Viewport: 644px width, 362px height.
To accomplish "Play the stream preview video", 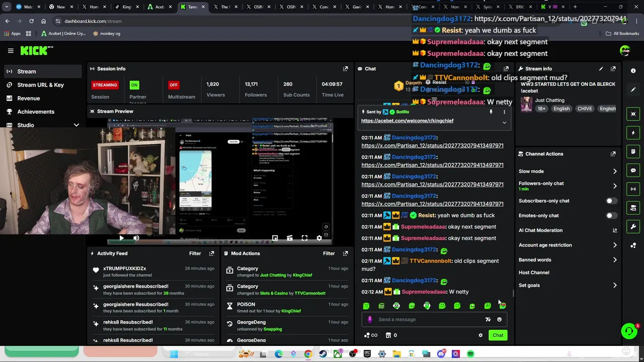I will [121, 238].
